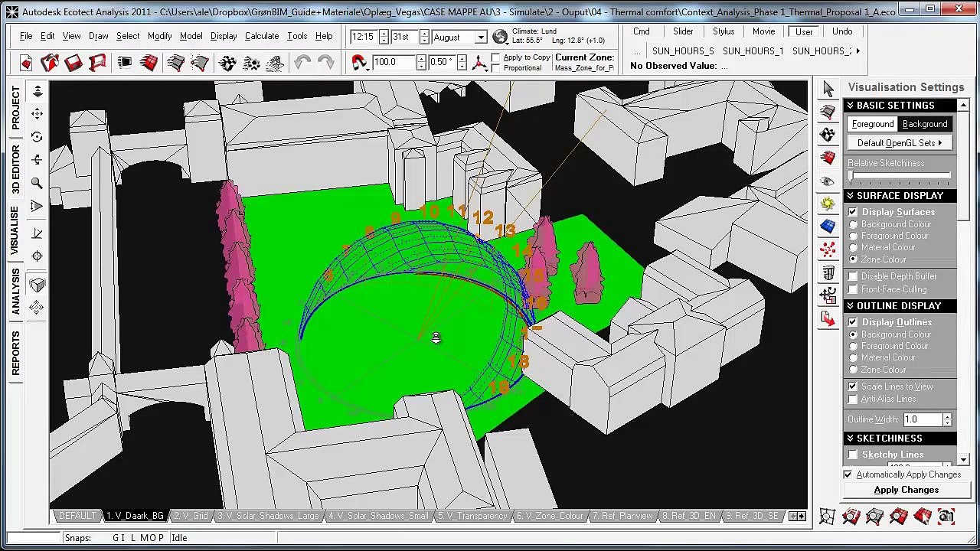Select the magnifier Zoom tool in left toolbar
The width and height of the screenshot is (980, 551).
click(x=37, y=183)
